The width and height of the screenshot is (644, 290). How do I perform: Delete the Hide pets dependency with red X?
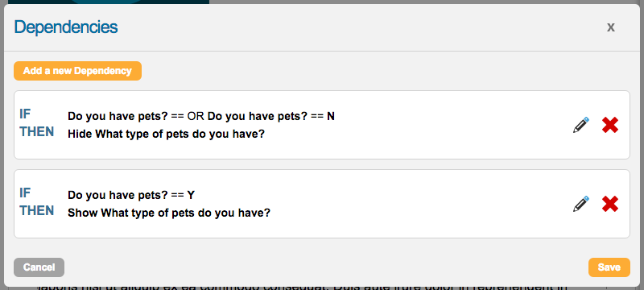tap(610, 125)
